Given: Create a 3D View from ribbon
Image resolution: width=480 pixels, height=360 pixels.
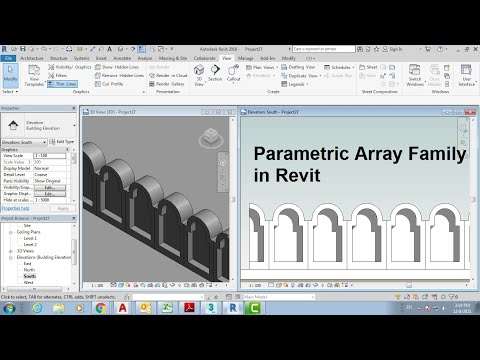Looking at the screenshot, I should (x=199, y=75).
